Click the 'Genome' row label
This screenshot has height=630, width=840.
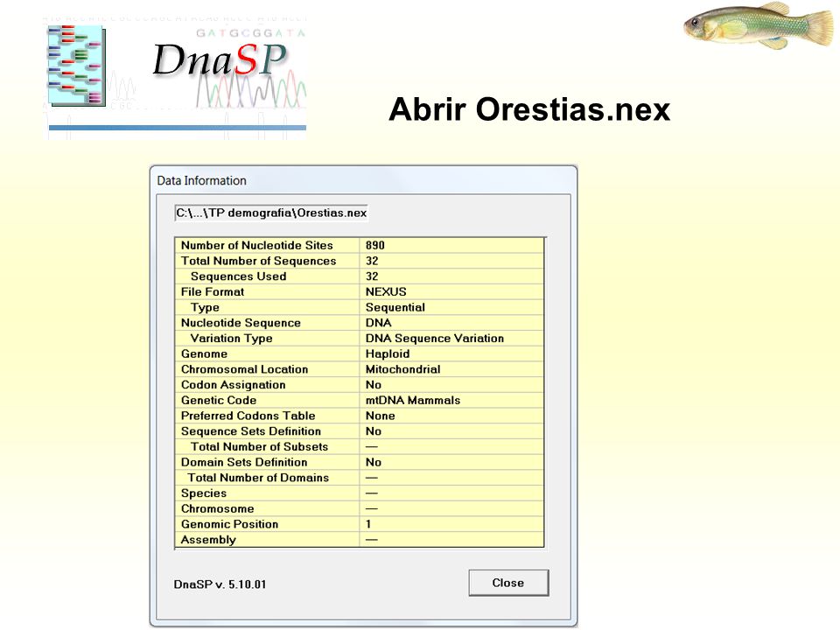coord(204,354)
